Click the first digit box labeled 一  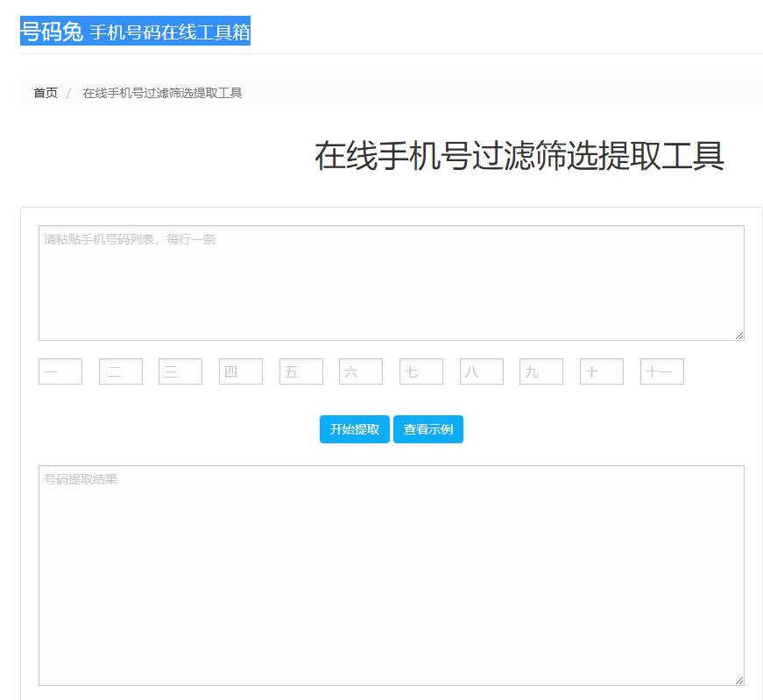coord(60,371)
